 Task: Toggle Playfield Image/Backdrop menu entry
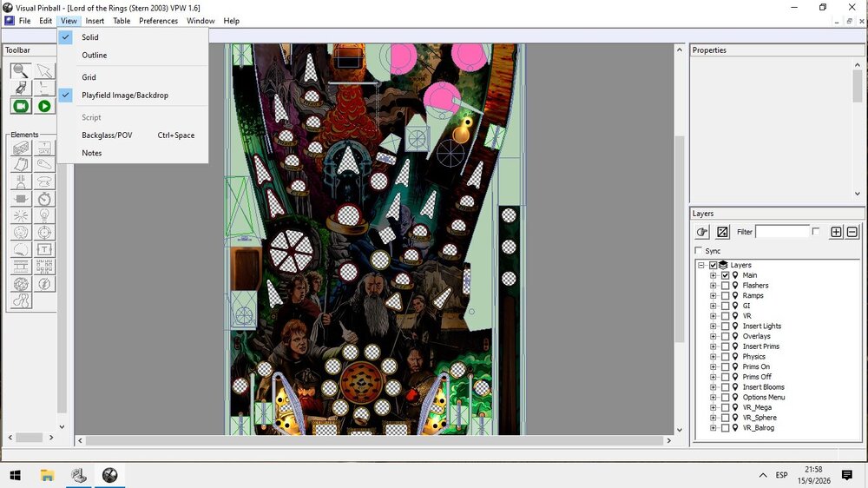(x=133, y=95)
